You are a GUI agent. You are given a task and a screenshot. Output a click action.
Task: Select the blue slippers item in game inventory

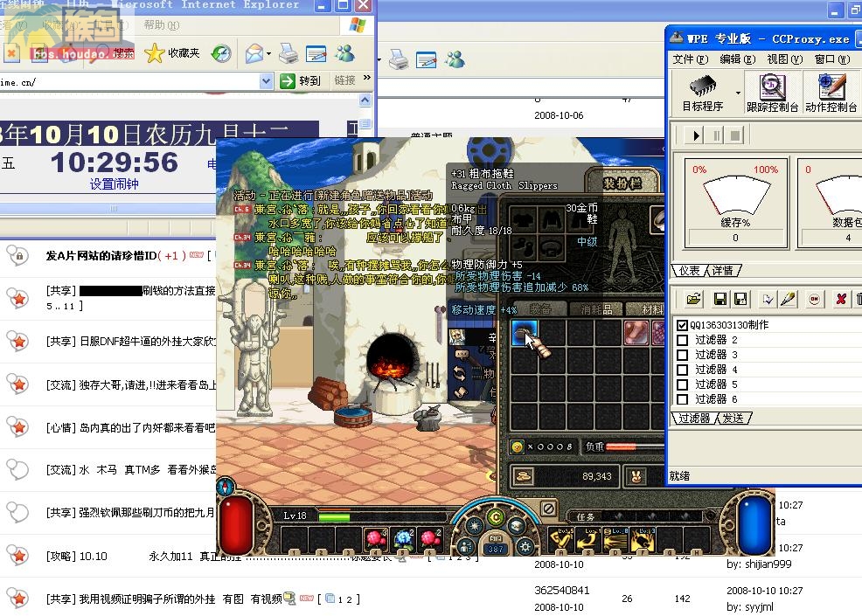[x=525, y=333]
